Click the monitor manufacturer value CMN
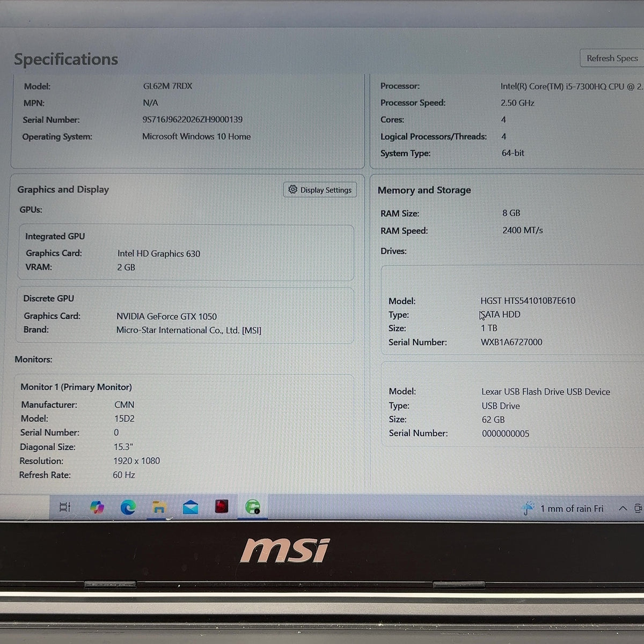644x644 pixels. point(124,405)
